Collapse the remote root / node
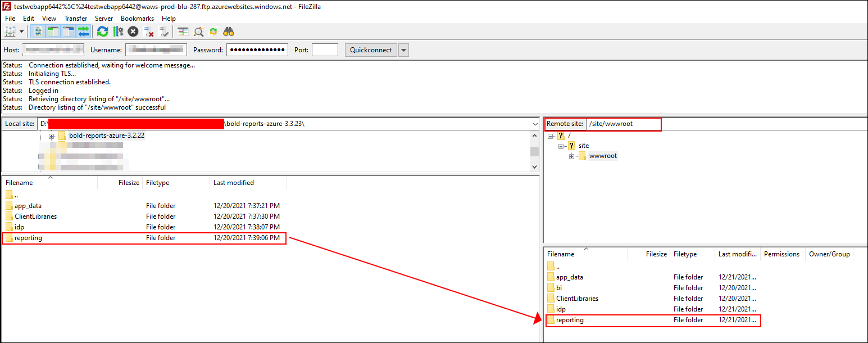 [x=551, y=136]
